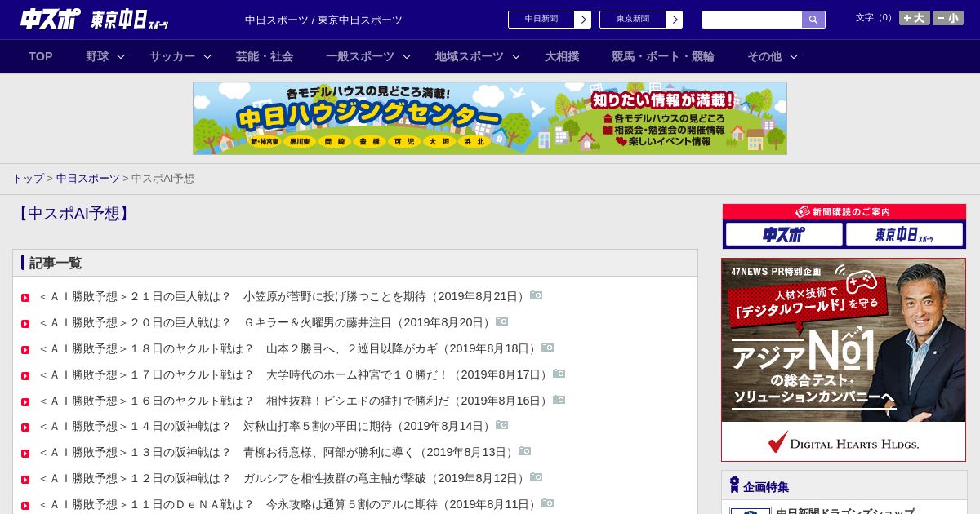
Task: Open article ２１日の巨人戦は？ 小笠原が菅野
Action: pos(283,296)
